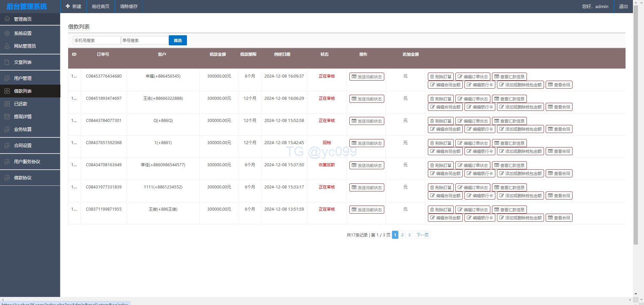
Task: Click the plus icon next to 新建
Action: pyautogui.click(x=68, y=6)
